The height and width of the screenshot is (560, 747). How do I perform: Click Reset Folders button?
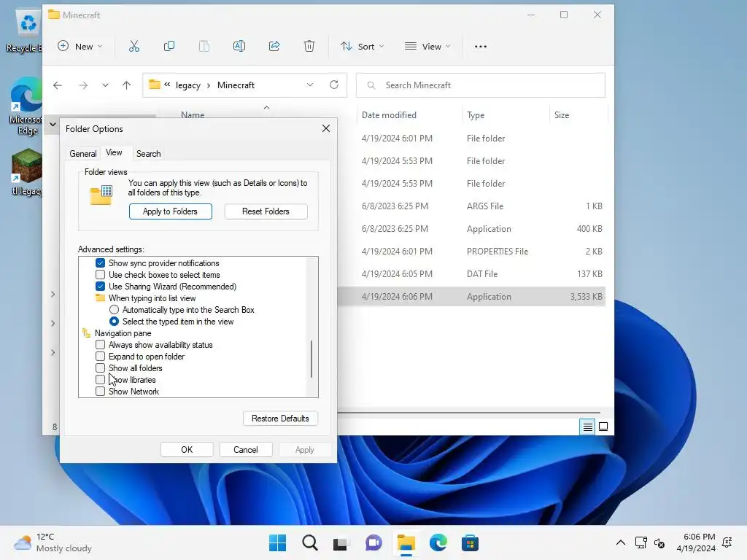click(x=266, y=211)
